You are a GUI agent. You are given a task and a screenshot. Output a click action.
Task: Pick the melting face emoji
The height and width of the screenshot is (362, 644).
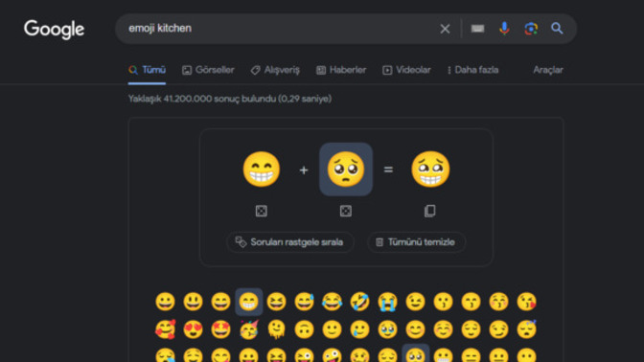[276, 329]
